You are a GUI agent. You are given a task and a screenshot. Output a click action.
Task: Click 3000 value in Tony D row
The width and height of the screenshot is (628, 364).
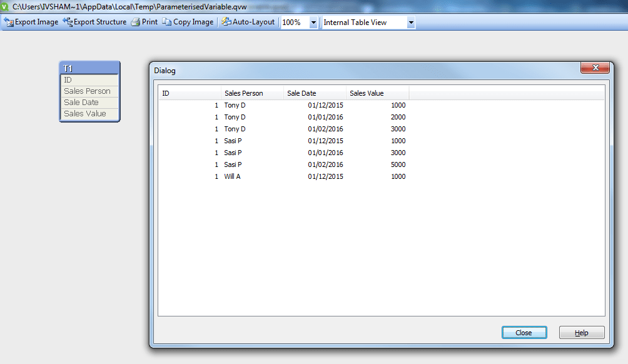coord(398,129)
